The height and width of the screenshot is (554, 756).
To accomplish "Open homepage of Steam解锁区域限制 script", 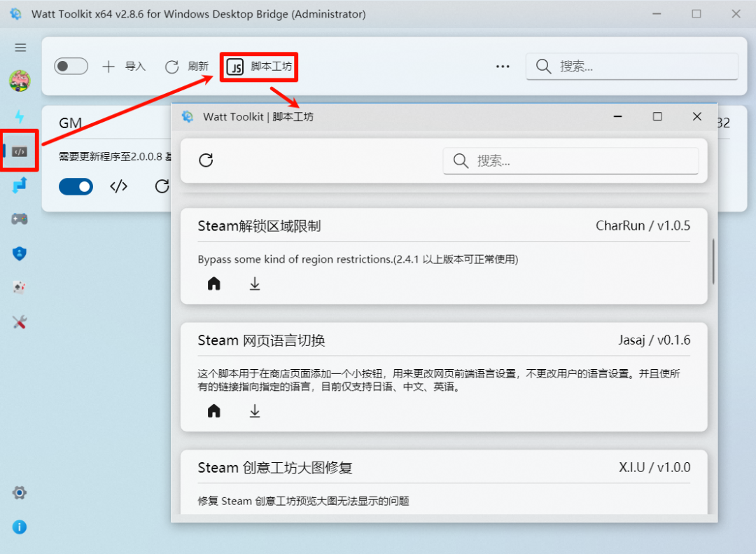I will pos(213,283).
